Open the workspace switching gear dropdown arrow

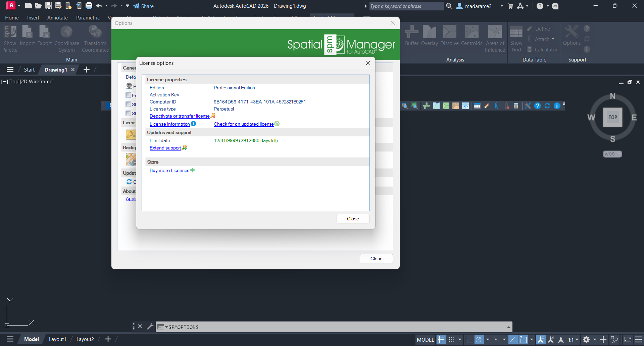click(594, 340)
